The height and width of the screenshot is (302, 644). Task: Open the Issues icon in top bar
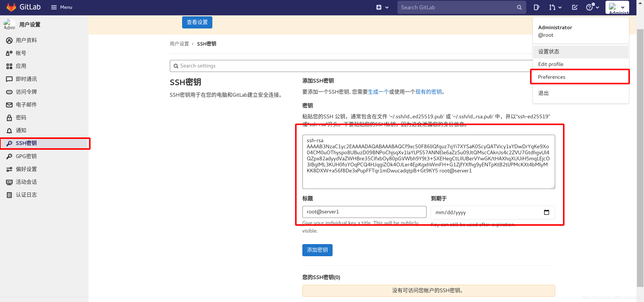point(536,7)
